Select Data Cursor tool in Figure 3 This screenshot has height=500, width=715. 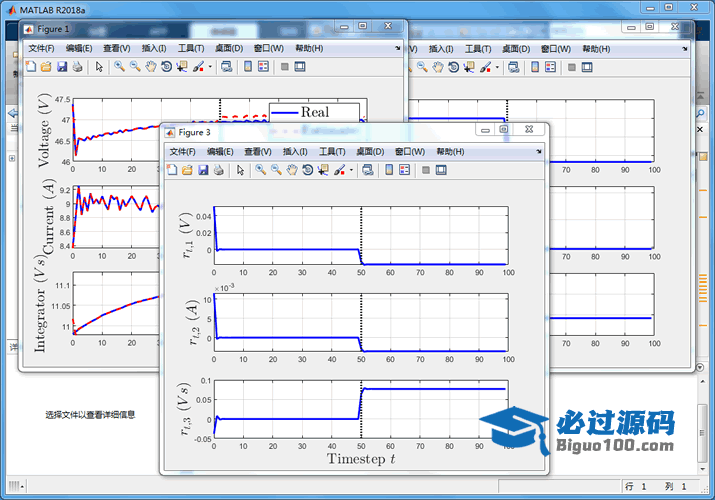[323, 170]
